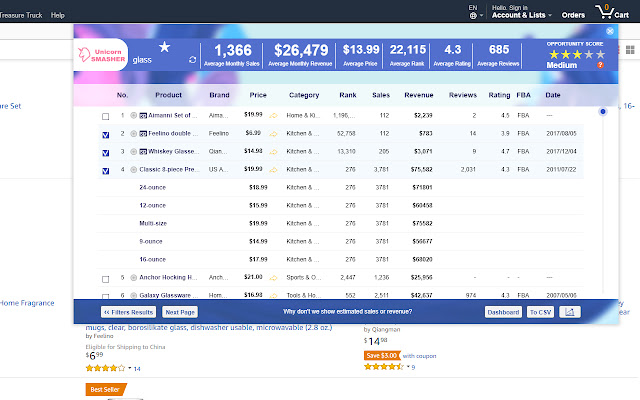The height and width of the screenshot is (400, 640).
Task: Refresh the results with the reload icon
Action: click(x=193, y=60)
